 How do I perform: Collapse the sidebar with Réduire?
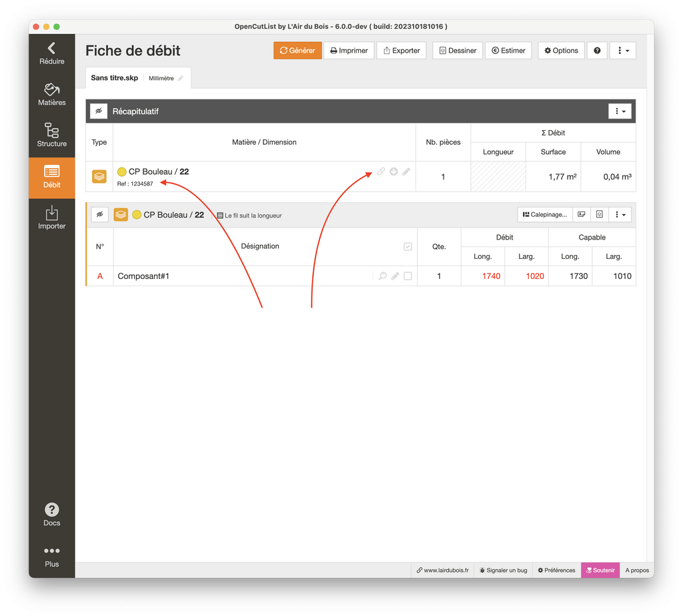click(51, 53)
